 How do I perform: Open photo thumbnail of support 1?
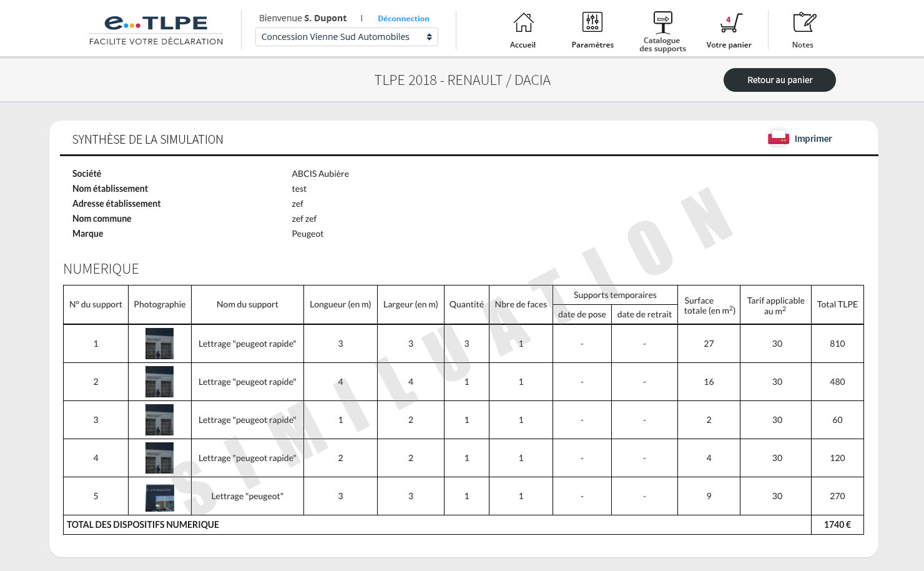[159, 344]
